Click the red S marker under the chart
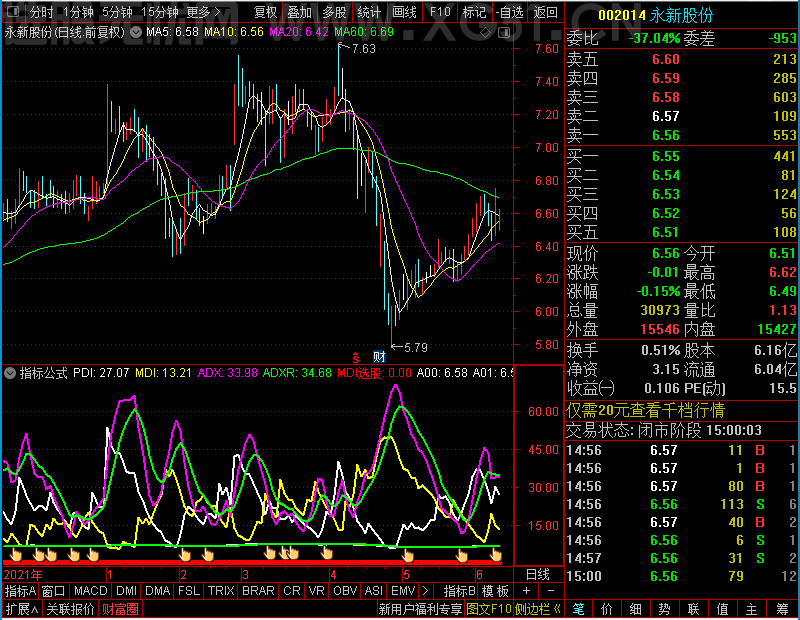This screenshot has width=800, height=620. pyautogui.click(x=356, y=358)
